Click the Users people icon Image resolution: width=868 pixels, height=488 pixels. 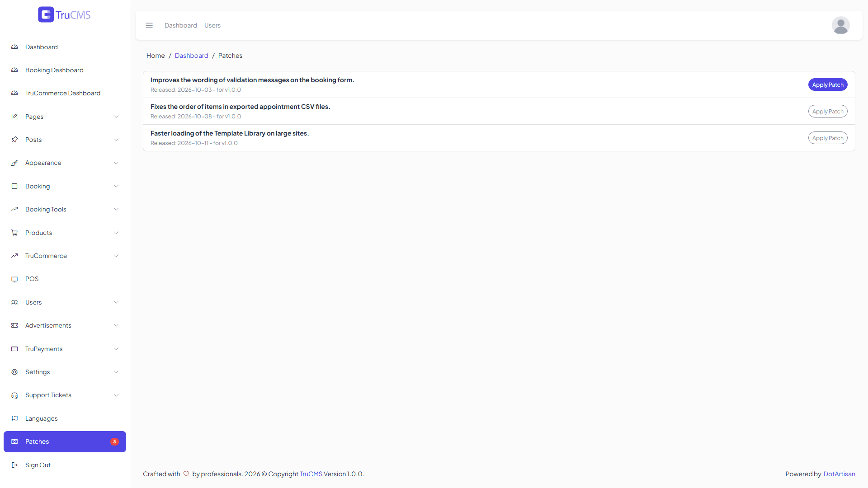coord(14,302)
